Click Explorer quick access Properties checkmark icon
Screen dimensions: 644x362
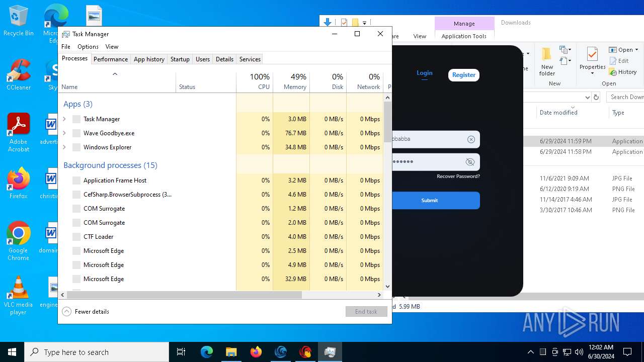(344, 23)
